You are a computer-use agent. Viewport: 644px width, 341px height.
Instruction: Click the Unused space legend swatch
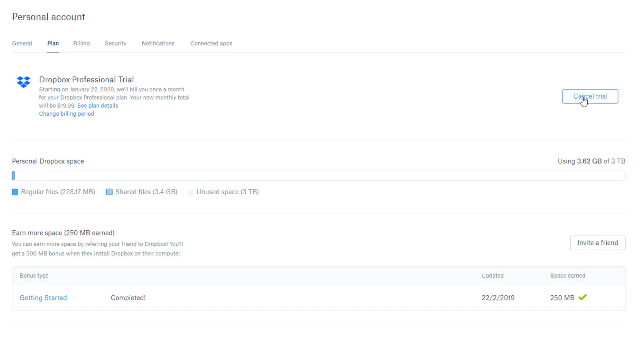click(x=191, y=192)
